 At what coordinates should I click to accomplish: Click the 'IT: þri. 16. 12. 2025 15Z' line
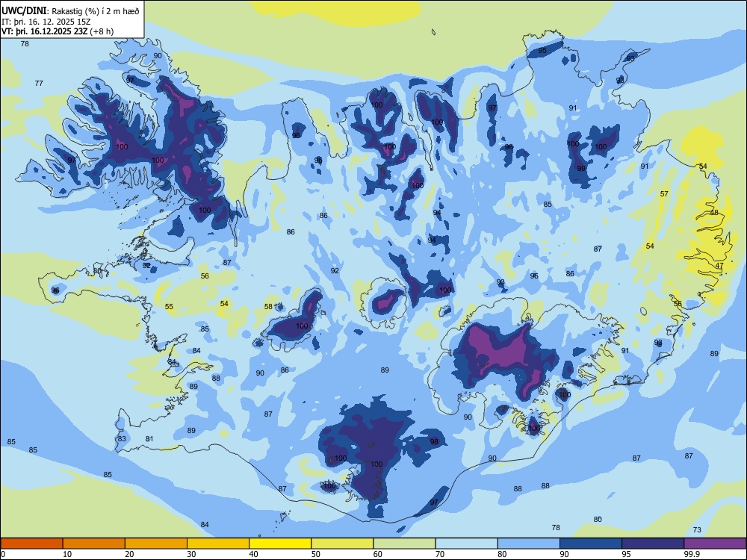coord(46,22)
